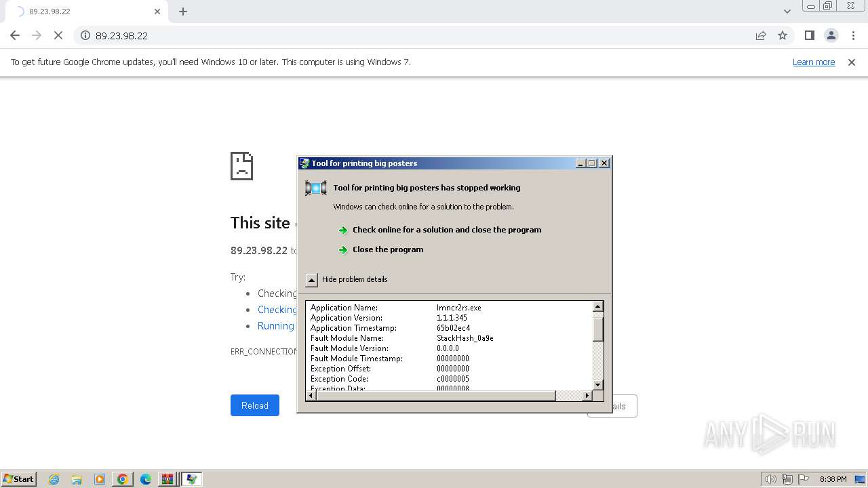Close the Tool for printing posters dialog
This screenshot has height=488, width=868.
(x=604, y=163)
